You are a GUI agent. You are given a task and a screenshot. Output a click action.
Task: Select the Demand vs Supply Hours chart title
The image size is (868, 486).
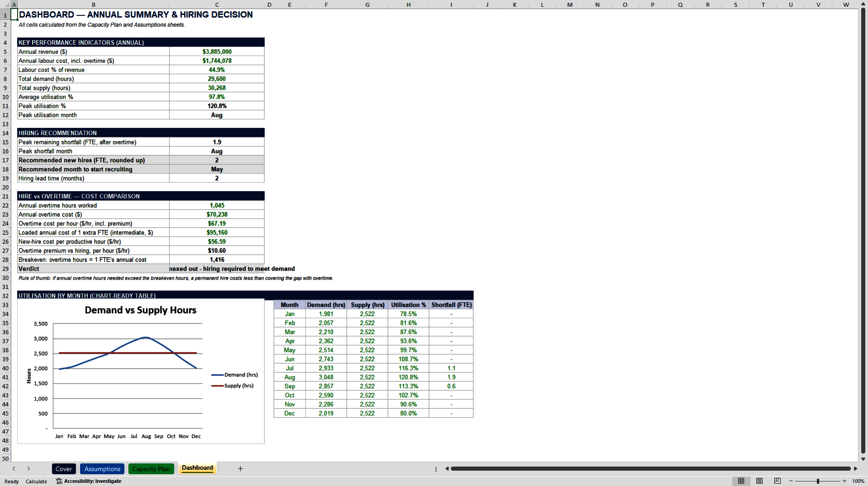[141, 310]
